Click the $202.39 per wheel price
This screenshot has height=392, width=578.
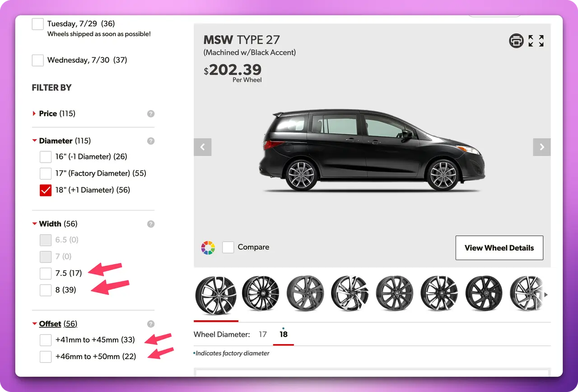tap(233, 70)
